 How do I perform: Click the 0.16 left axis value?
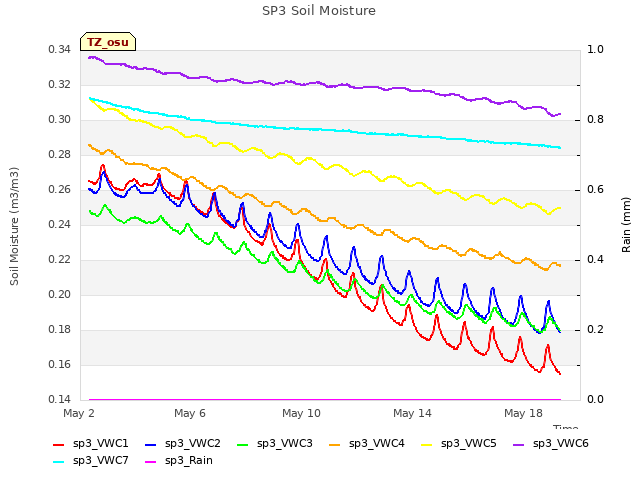pyautogui.click(x=60, y=364)
